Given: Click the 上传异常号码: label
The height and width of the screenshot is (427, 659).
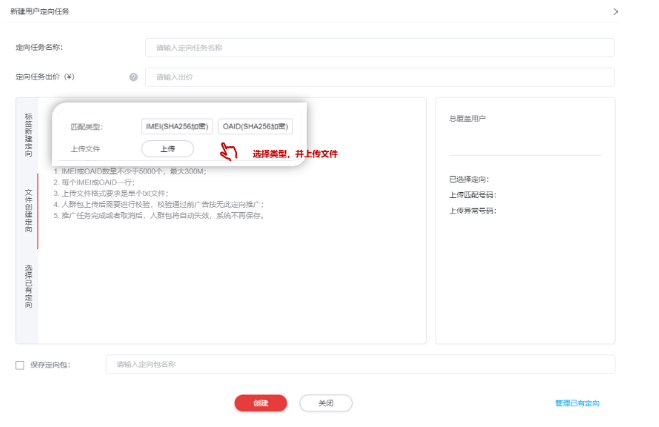Looking at the screenshot, I should pos(473,211).
